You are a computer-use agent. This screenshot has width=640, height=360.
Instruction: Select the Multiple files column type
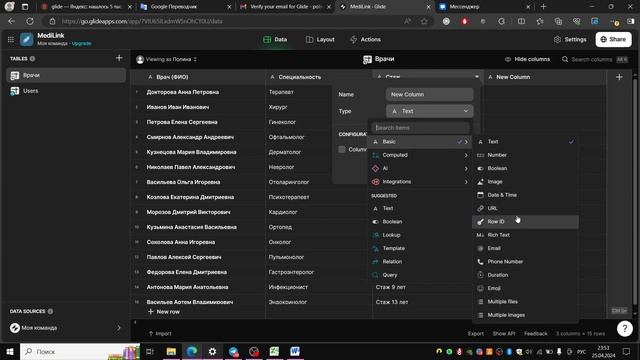coord(525,302)
